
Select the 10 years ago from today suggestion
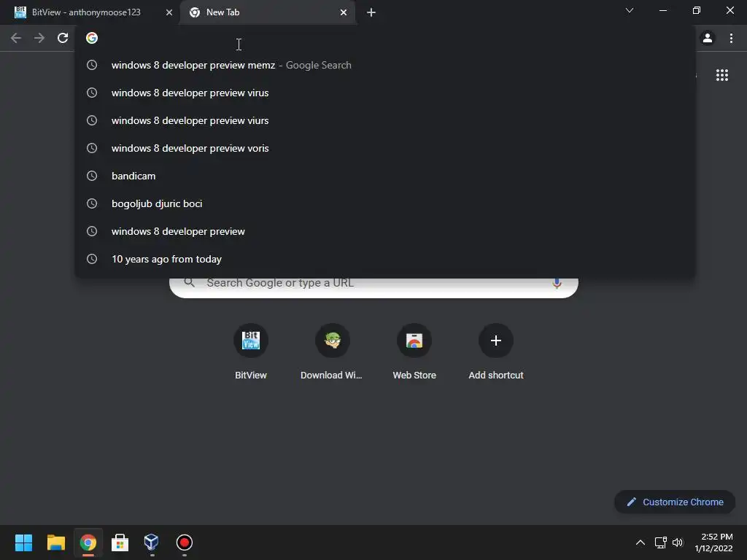385,259
